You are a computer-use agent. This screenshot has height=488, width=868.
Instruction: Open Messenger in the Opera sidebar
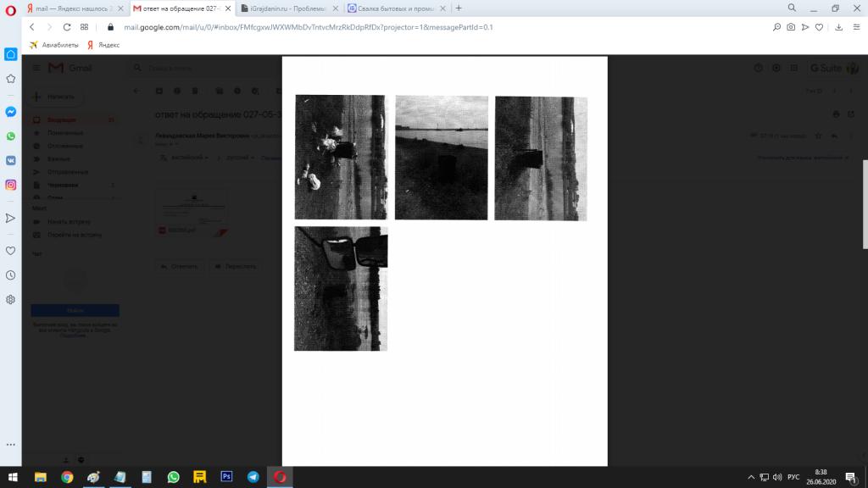point(11,112)
